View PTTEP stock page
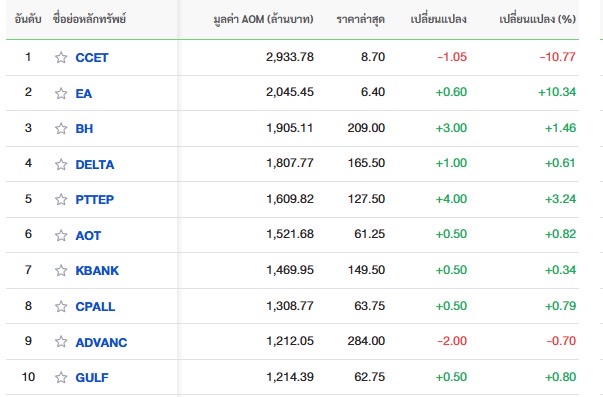 [95, 200]
